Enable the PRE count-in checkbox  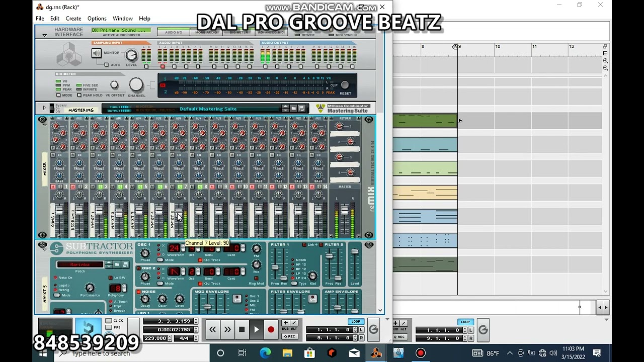point(109,327)
